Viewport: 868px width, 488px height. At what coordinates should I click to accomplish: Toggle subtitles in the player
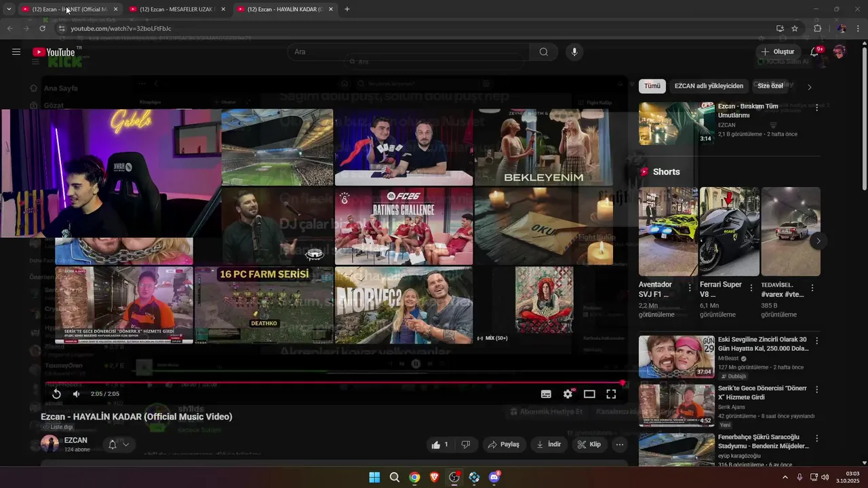coord(546,394)
